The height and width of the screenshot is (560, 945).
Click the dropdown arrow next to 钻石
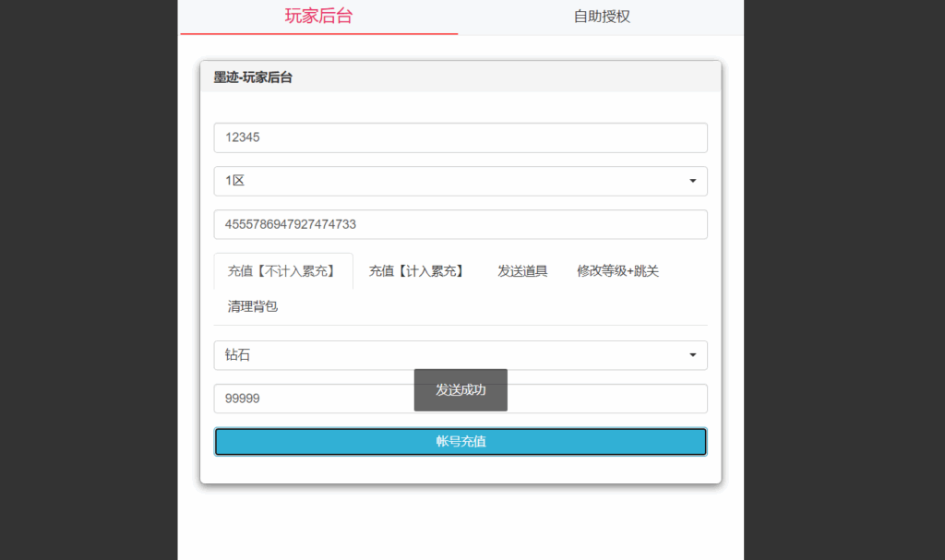693,355
